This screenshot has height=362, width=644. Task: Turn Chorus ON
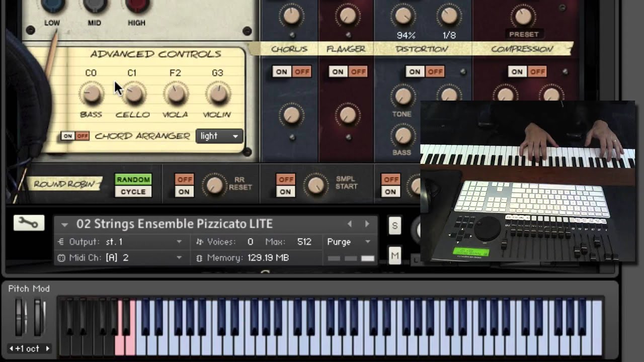(x=282, y=72)
